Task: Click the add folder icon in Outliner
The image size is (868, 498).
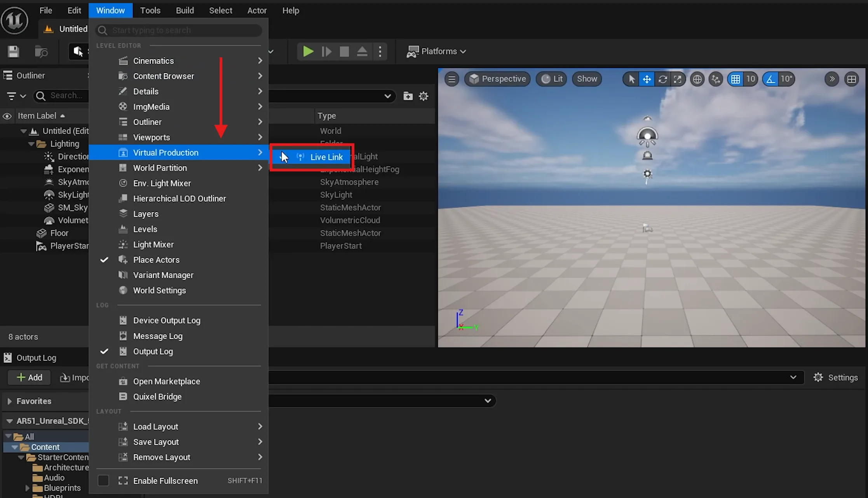Action: pos(408,96)
